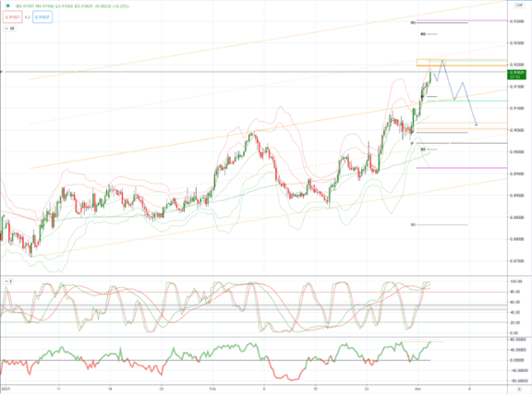Select the orange line in bottom oscillator pane
This screenshot has height=395, width=532.
click(422, 341)
